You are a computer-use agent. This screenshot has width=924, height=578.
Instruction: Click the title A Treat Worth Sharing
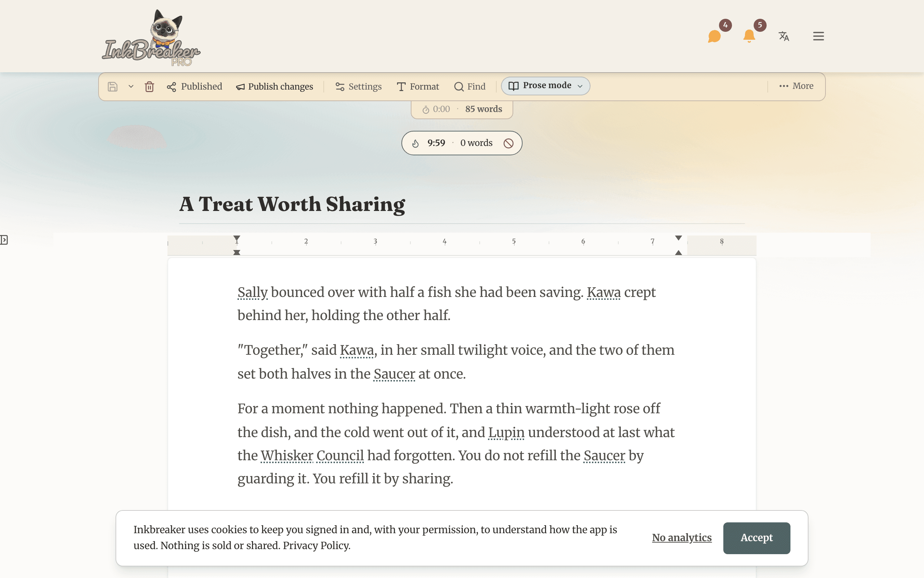[292, 204]
